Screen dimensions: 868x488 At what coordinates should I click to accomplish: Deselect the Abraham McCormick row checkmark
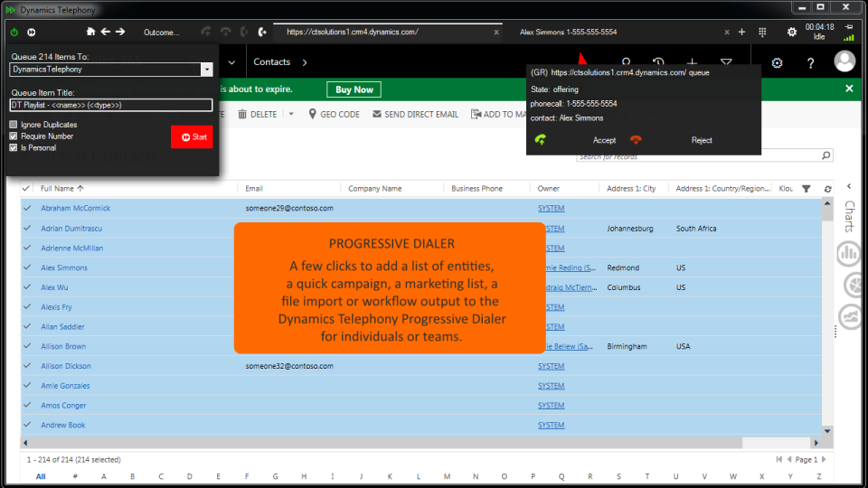(27, 208)
